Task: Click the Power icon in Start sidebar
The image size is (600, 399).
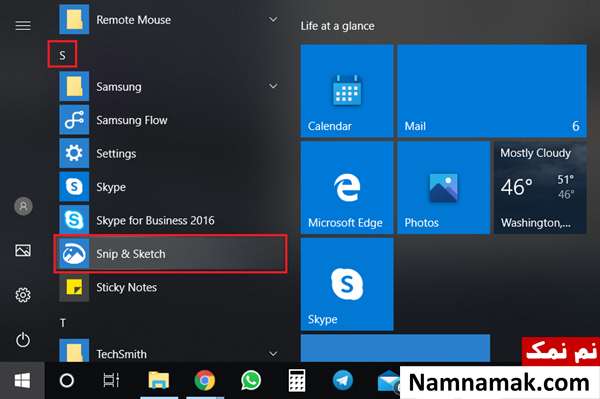Action: click(x=23, y=340)
